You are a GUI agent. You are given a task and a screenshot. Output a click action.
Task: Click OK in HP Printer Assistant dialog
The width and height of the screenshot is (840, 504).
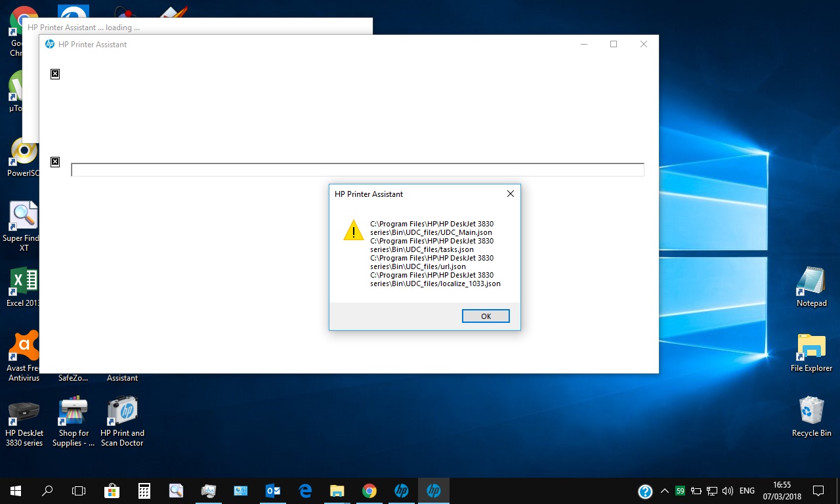[486, 316]
